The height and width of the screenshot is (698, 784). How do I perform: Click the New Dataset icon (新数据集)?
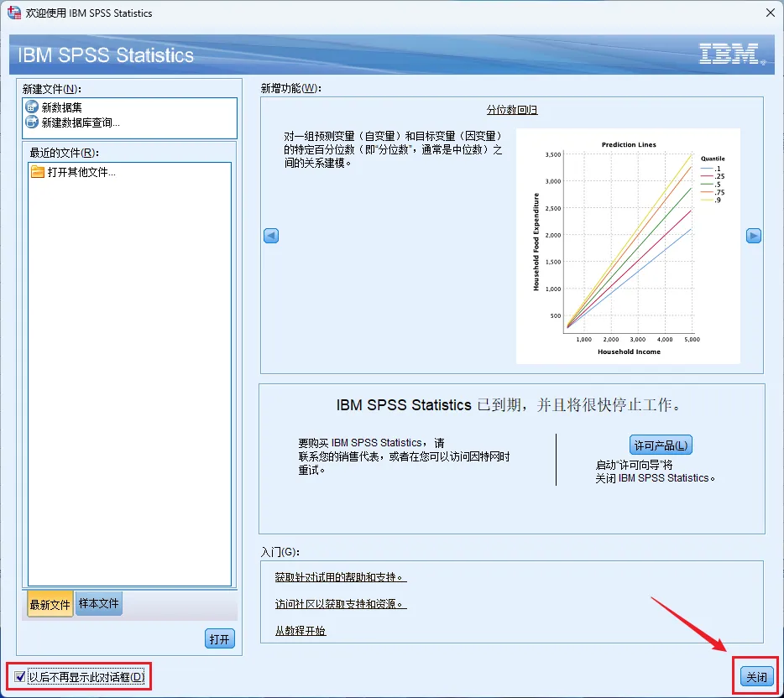(32, 107)
